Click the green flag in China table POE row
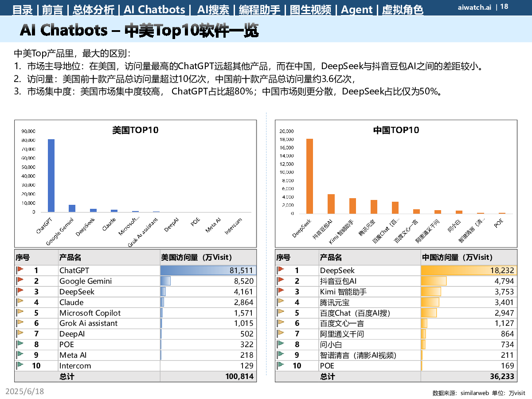This screenshot has height=399, width=532. pyautogui.click(x=280, y=366)
